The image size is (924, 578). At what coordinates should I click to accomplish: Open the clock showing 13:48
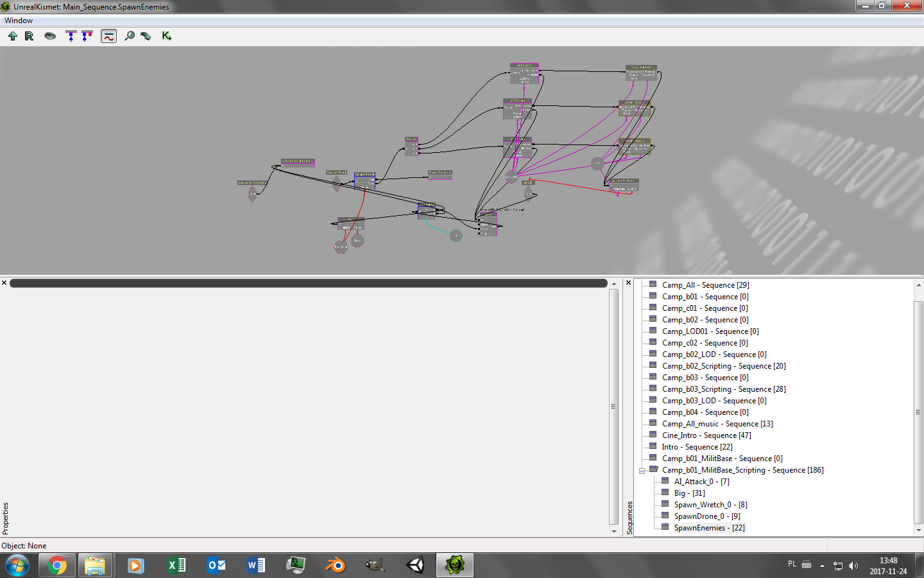pos(888,566)
